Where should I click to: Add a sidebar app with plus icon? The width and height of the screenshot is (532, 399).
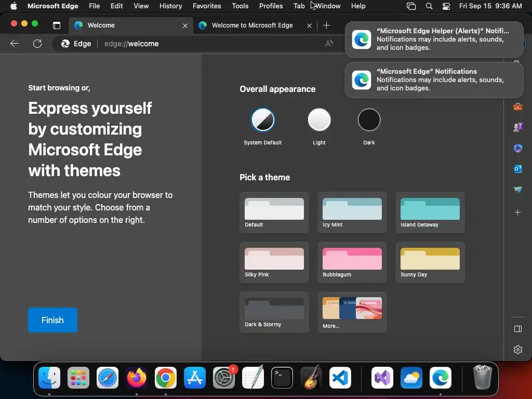tap(518, 212)
